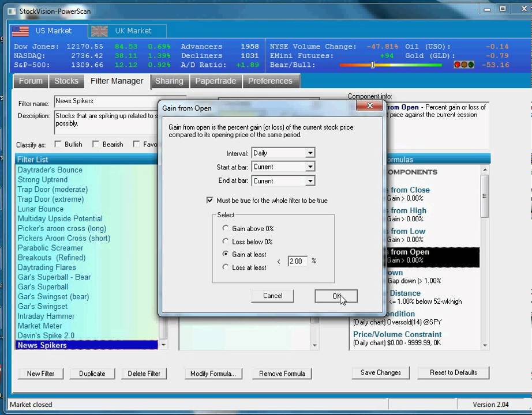Click the Delete Filter button
The width and height of the screenshot is (532, 415).
coord(144,373)
